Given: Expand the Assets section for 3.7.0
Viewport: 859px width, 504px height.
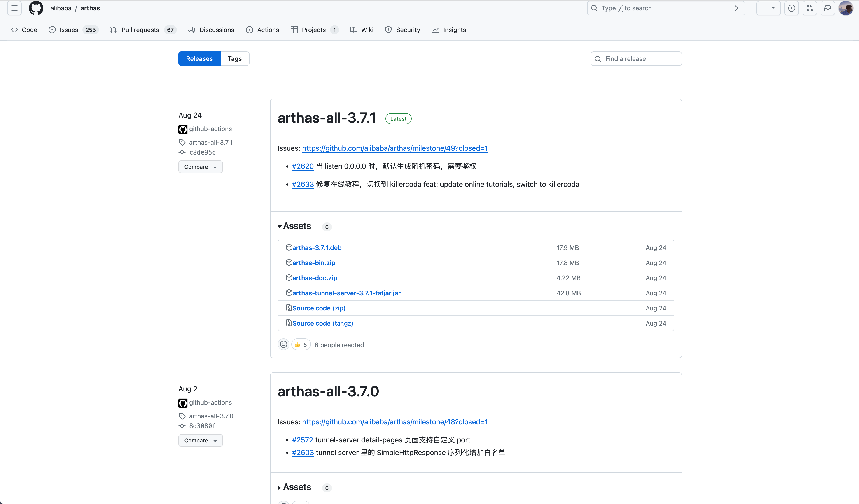Looking at the screenshot, I should [294, 487].
